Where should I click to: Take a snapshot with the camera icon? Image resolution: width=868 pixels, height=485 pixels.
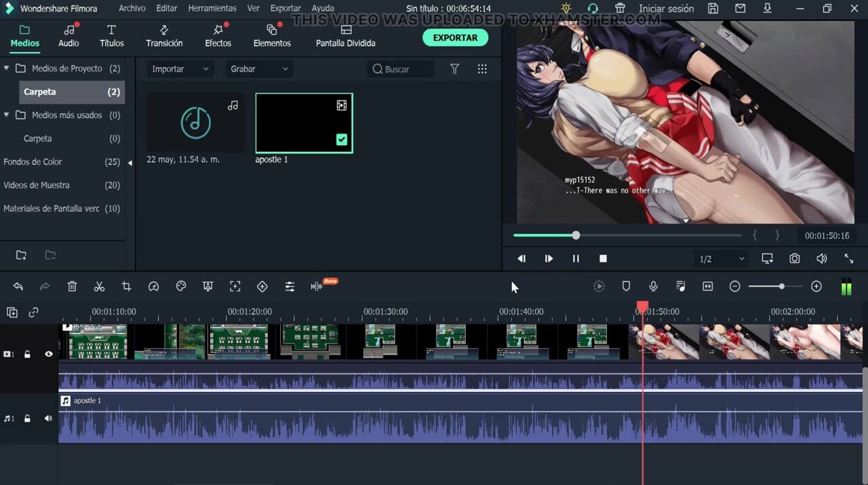(794, 258)
